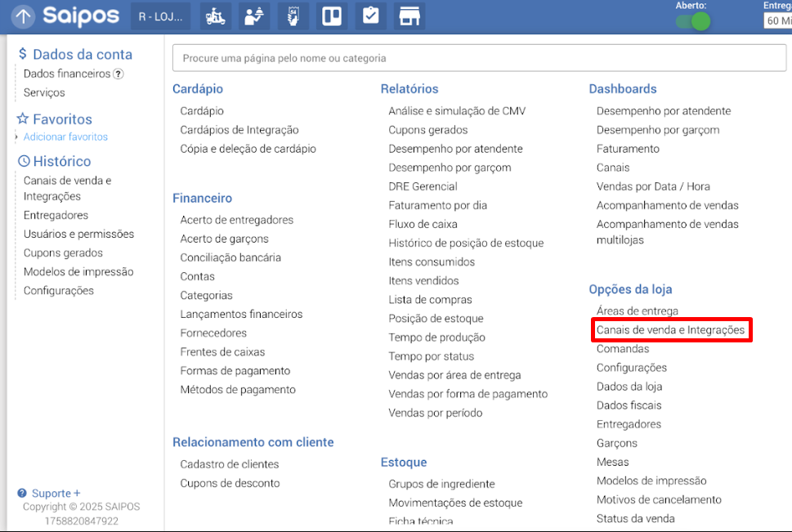Open the R - LOJ store selector
Image resolution: width=792 pixels, height=532 pixels.
[x=159, y=16]
